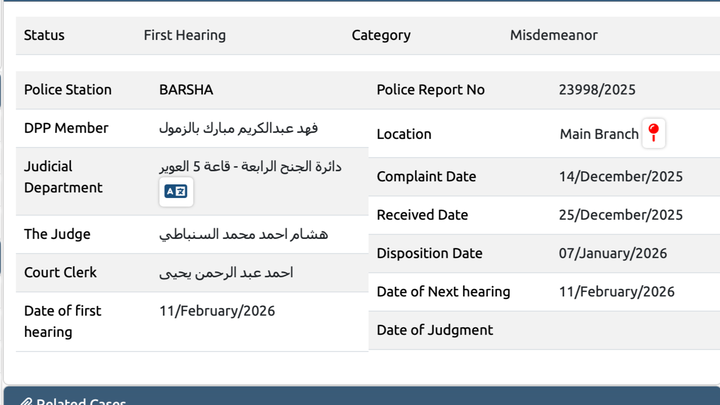Click the translate icon under Judicial Department

pyautogui.click(x=176, y=191)
